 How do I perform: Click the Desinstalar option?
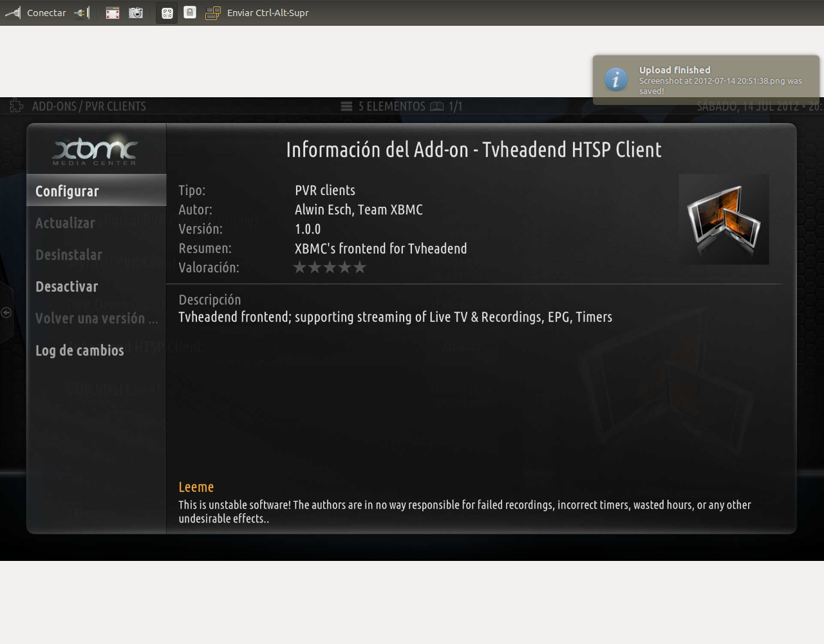point(97,255)
